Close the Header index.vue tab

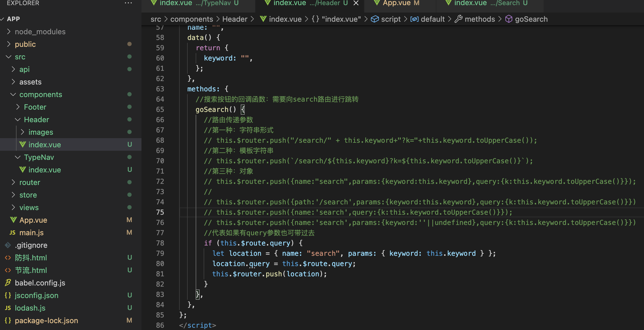click(x=356, y=3)
